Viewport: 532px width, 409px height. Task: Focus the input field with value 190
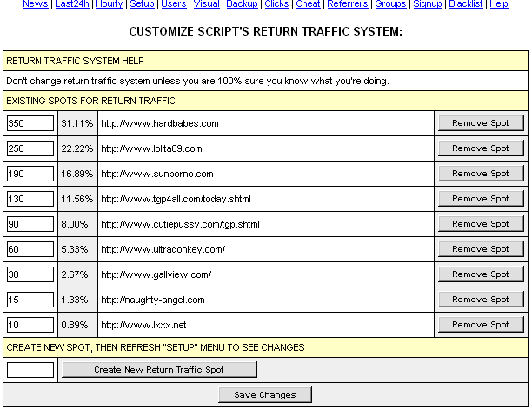click(x=30, y=174)
